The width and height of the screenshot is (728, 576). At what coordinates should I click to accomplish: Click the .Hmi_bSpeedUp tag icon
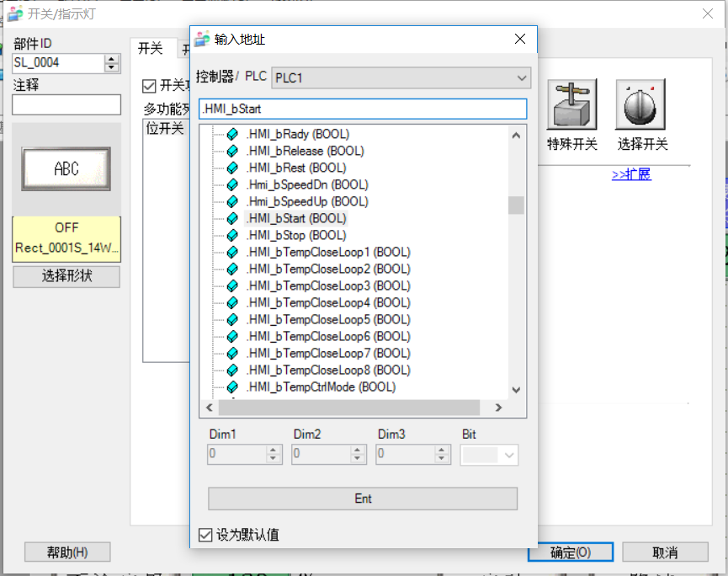233,201
